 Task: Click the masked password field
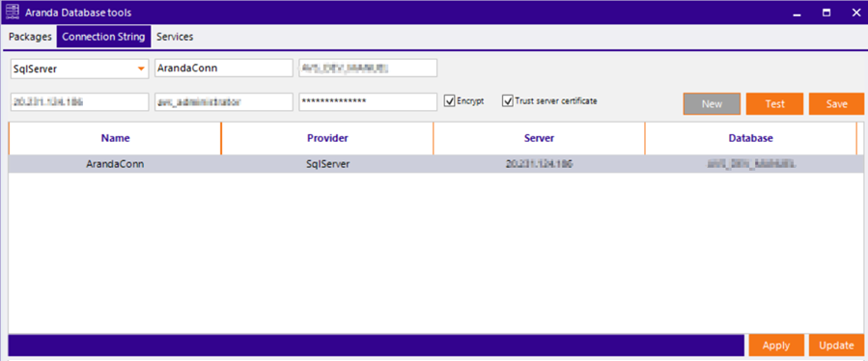point(368,102)
